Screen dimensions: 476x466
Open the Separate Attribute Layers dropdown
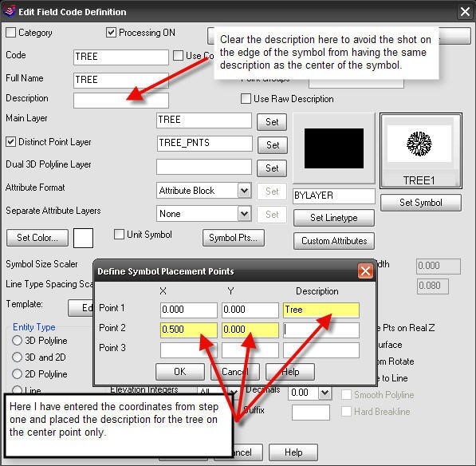244,214
